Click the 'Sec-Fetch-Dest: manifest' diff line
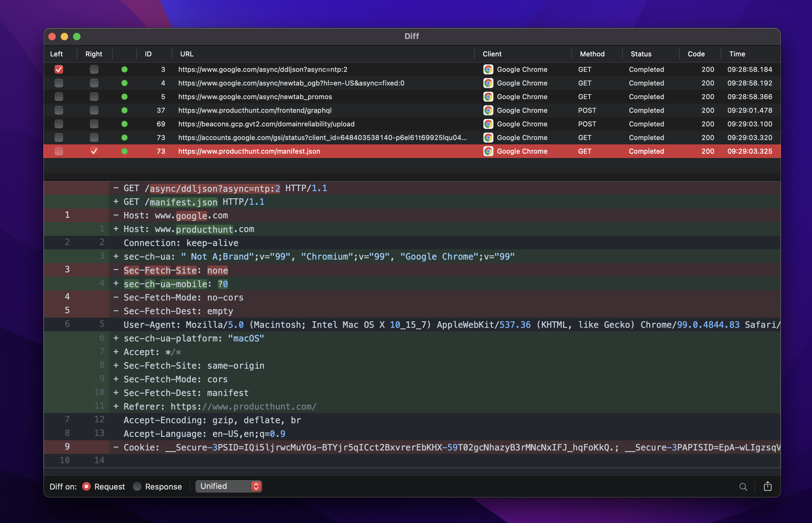This screenshot has height=523, width=812. point(412,393)
